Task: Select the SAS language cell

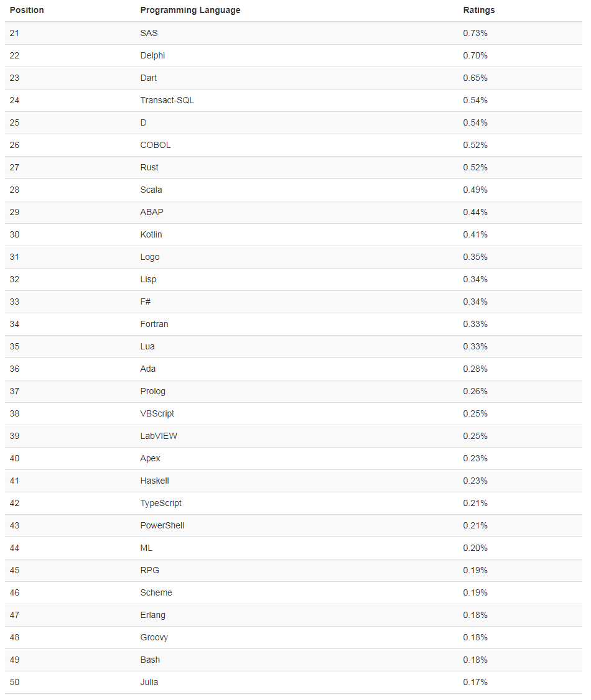Action: coord(149,33)
